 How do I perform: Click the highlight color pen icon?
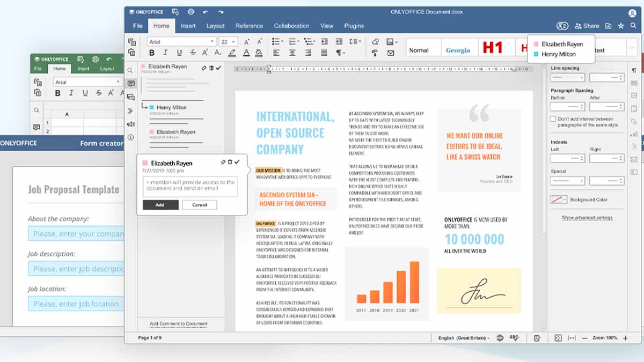point(232,53)
